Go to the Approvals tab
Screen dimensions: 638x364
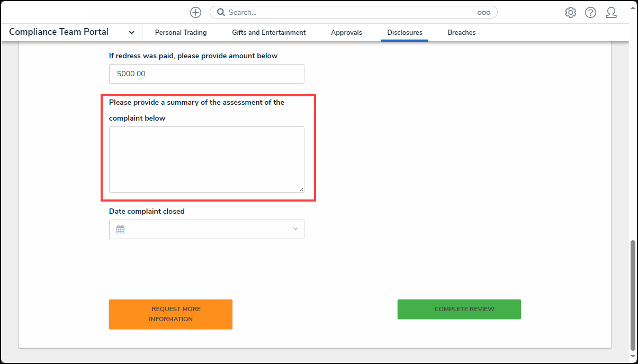pyautogui.click(x=346, y=32)
